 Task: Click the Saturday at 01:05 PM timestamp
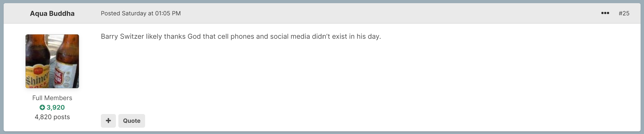pos(151,13)
